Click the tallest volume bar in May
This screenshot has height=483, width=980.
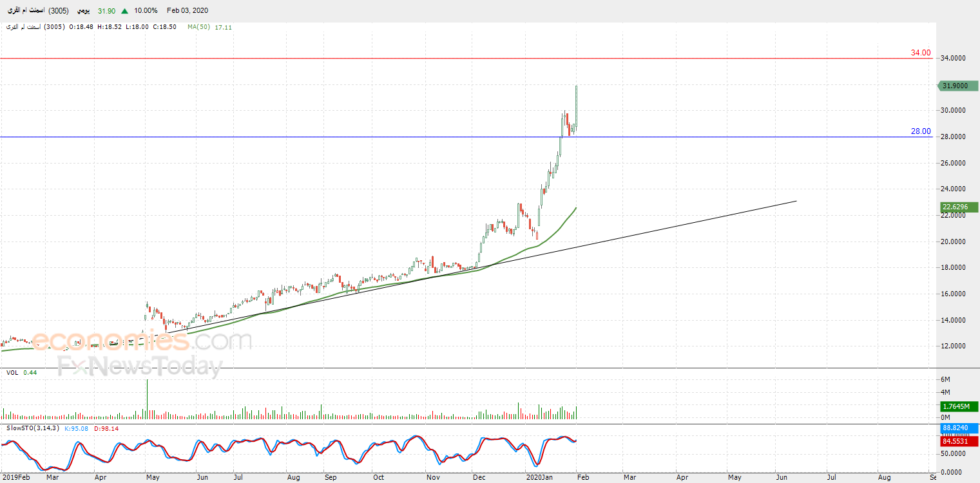[147, 399]
